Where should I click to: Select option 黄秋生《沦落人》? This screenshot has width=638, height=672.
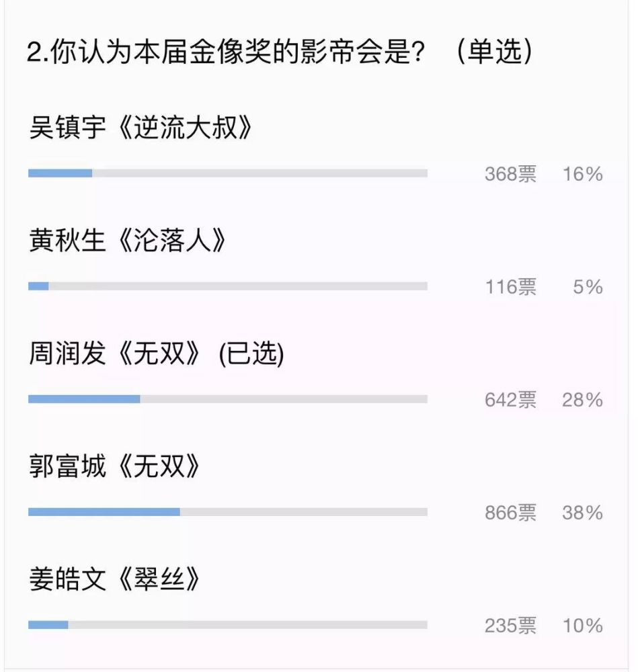[x=127, y=240]
